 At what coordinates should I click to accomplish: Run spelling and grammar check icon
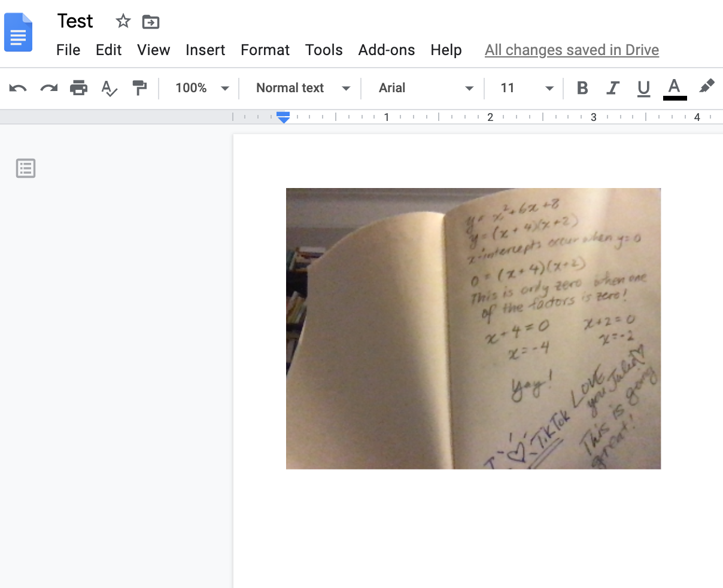(109, 89)
